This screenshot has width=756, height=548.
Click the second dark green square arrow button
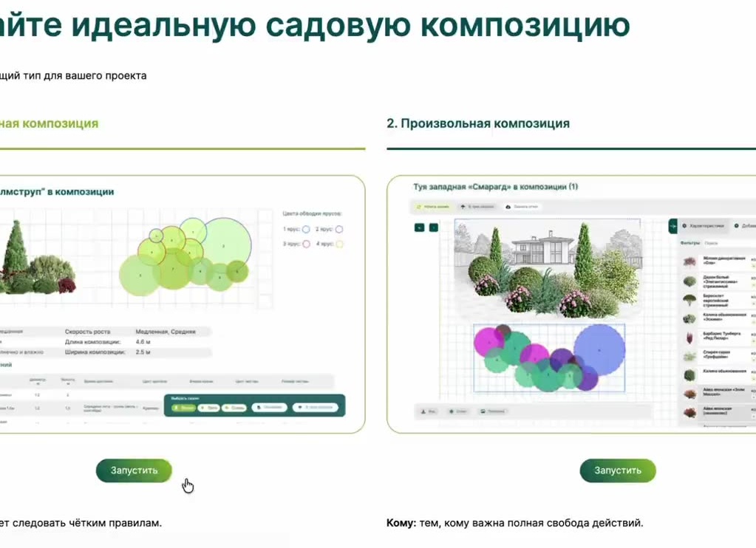[x=434, y=227]
